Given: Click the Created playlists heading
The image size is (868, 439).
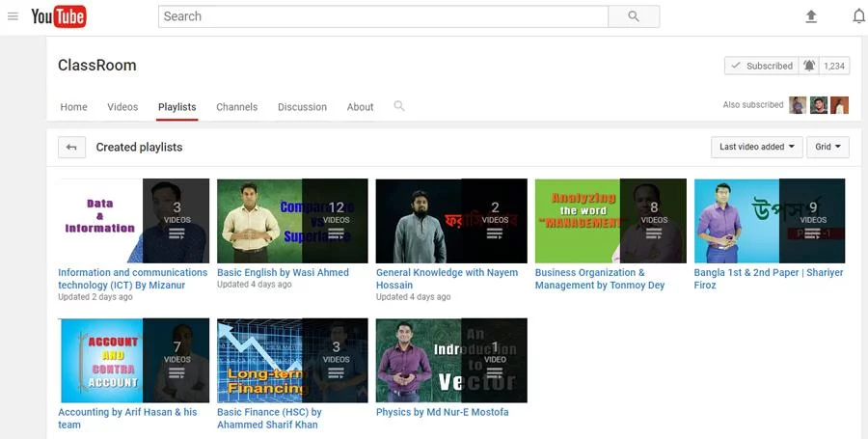Looking at the screenshot, I should tap(140, 148).
